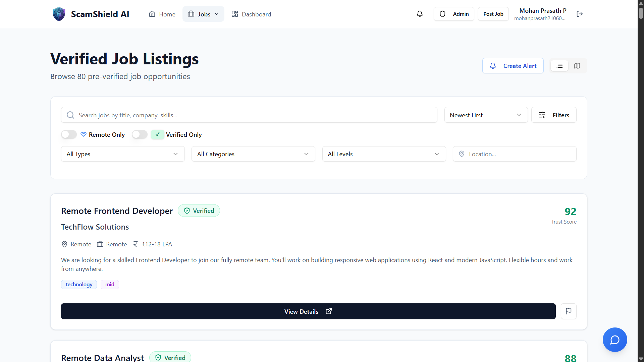This screenshot has height=362, width=644.
Task: View Details for Remote Frontend Developer
Action: tap(308, 311)
